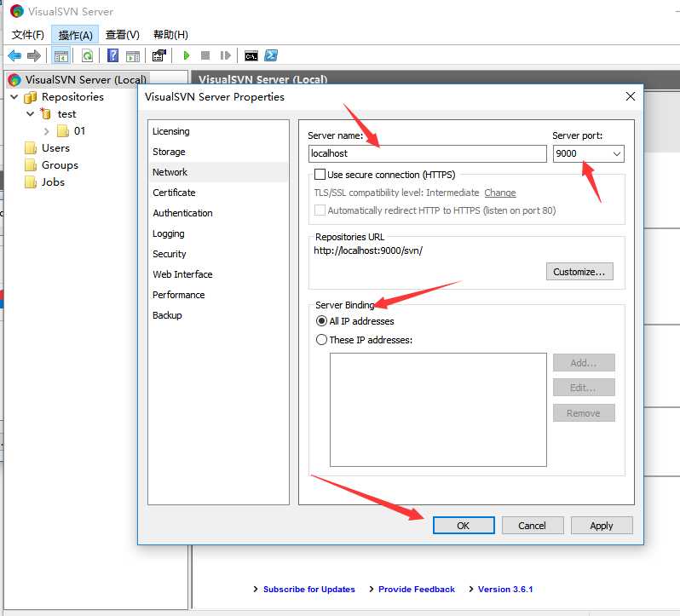Viewport: 680px width, 616px height.
Task: Expand the 01 folder node
Action: (46, 131)
